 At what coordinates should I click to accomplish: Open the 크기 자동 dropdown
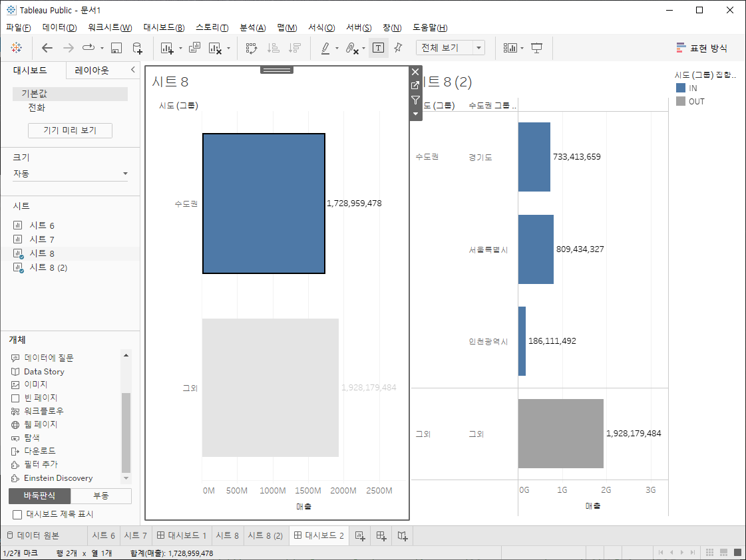coord(70,174)
